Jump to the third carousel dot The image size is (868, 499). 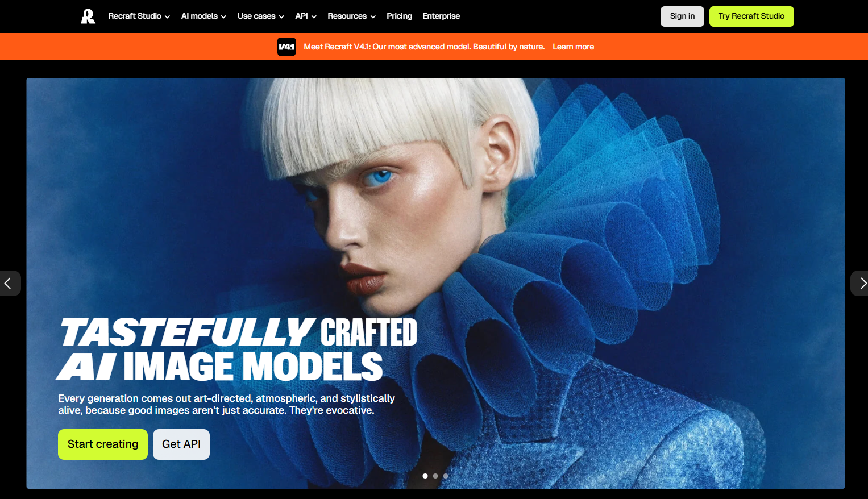pos(446,476)
